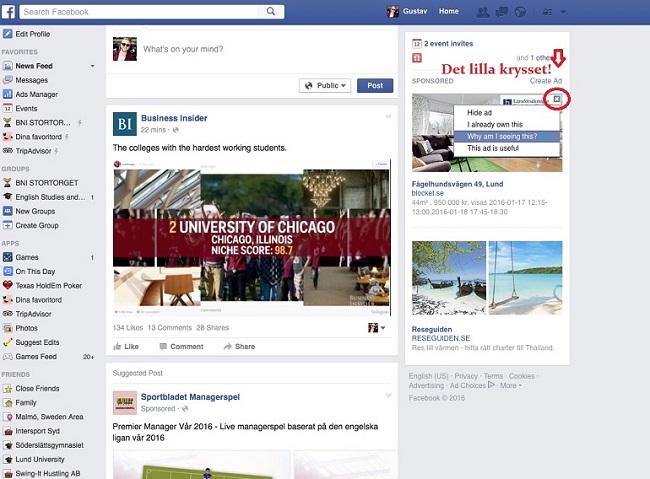
Task: Click the Post button
Action: pyautogui.click(x=375, y=85)
